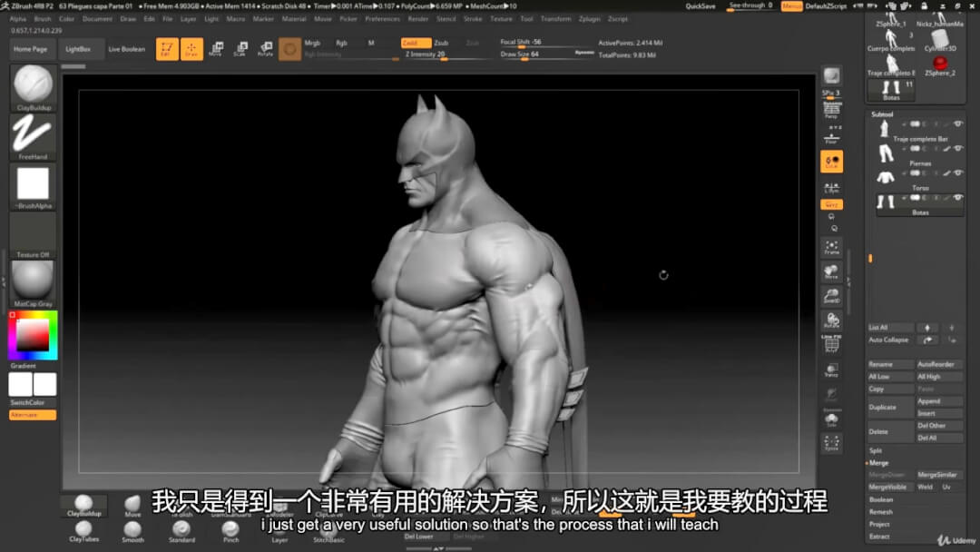Viewport: 980px width, 552px height.
Task: Toggle Local transformation button
Action: click(831, 162)
